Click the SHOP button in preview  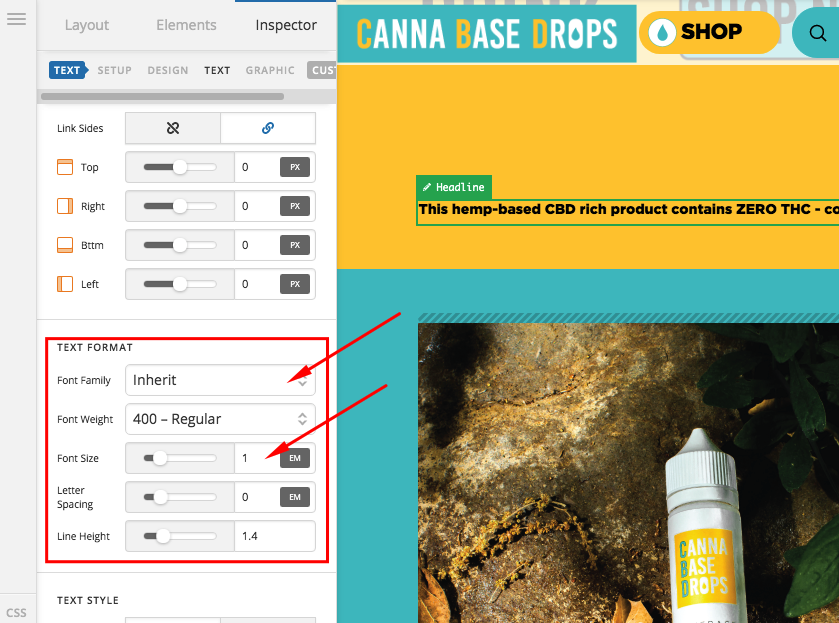coord(709,33)
